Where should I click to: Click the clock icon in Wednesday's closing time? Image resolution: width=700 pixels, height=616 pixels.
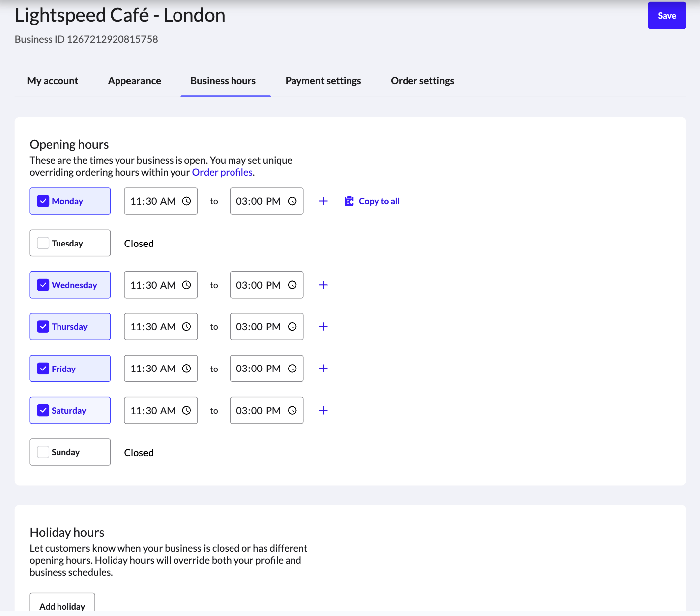[x=292, y=285]
